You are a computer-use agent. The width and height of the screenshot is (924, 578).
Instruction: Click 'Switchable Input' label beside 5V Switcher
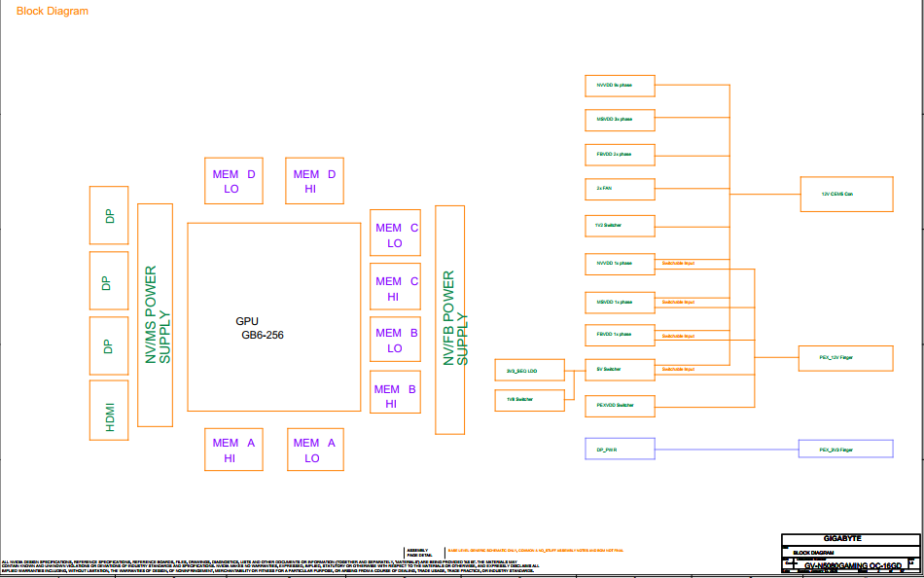click(x=678, y=369)
